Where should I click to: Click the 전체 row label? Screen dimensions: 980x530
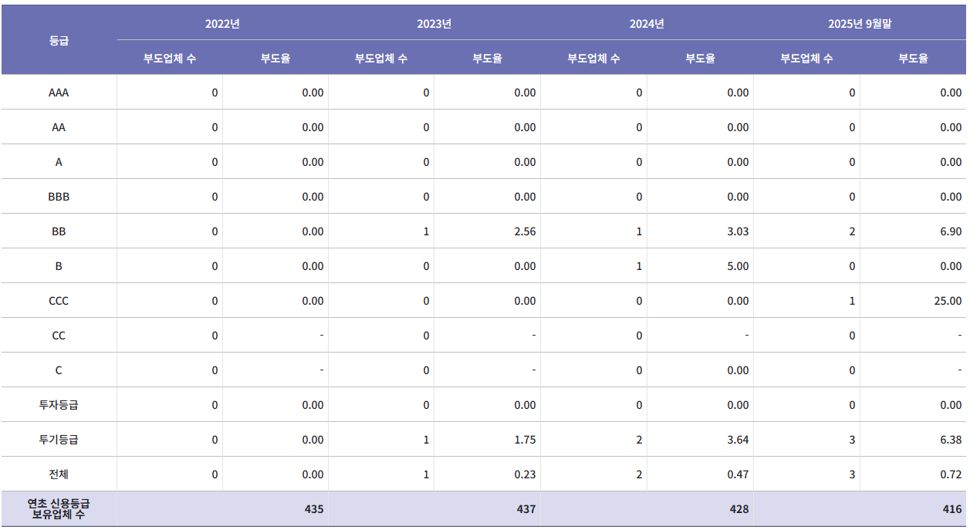click(58, 474)
